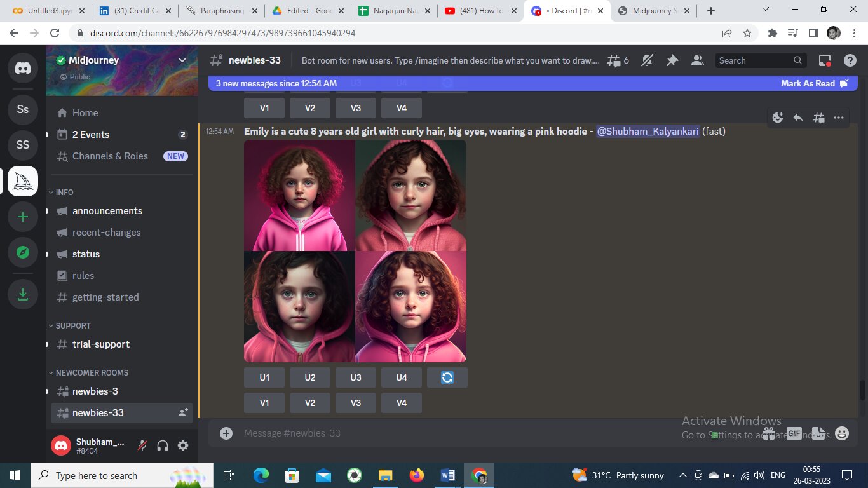The width and height of the screenshot is (868, 488).
Task: Toggle channel notification bell mute
Action: click(647, 60)
